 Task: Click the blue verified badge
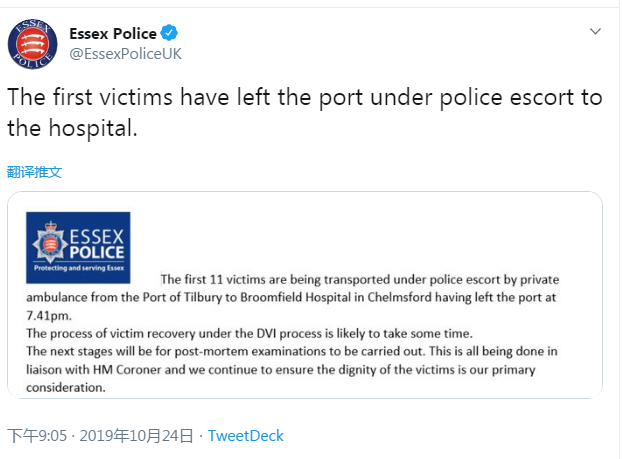(x=170, y=34)
